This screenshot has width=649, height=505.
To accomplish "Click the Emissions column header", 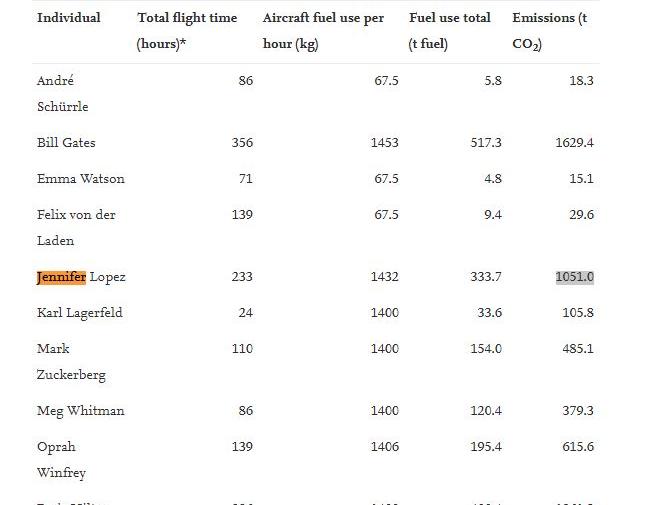I will pos(550,31).
